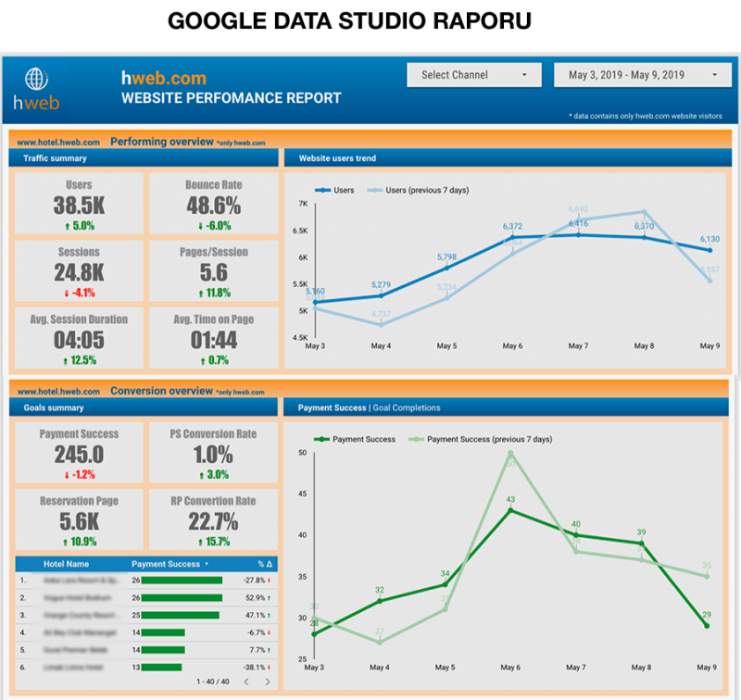
Task: Click row 3 payment bar with value 25
Action: coord(180,615)
